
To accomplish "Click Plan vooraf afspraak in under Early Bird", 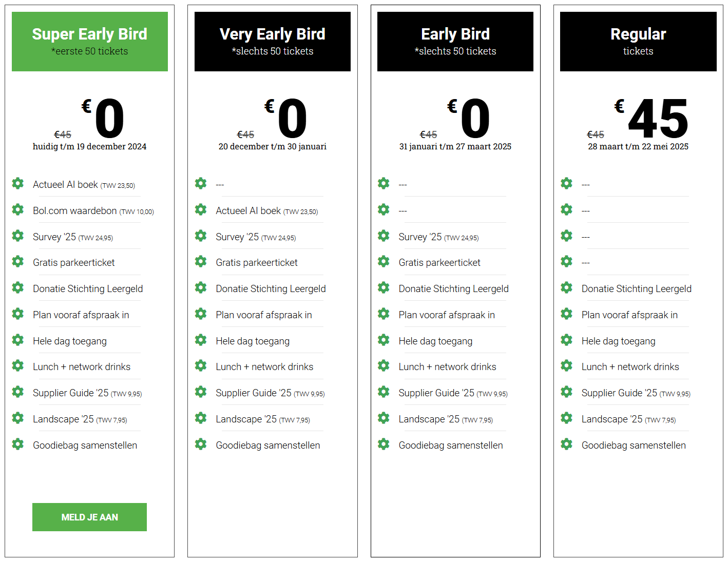I will click(x=447, y=315).
